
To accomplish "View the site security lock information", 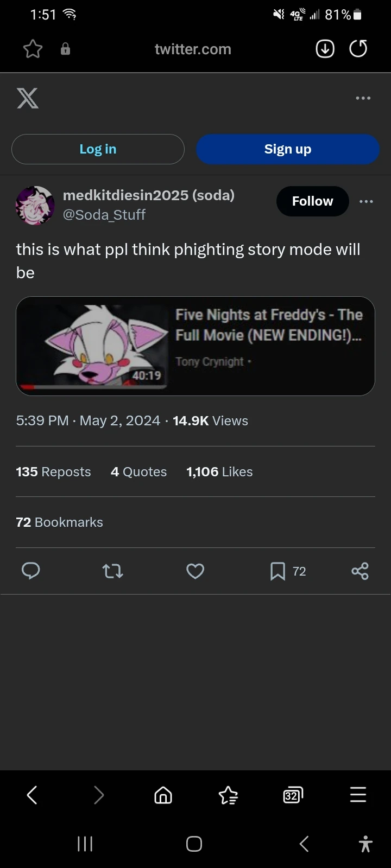I will [65, 49].
